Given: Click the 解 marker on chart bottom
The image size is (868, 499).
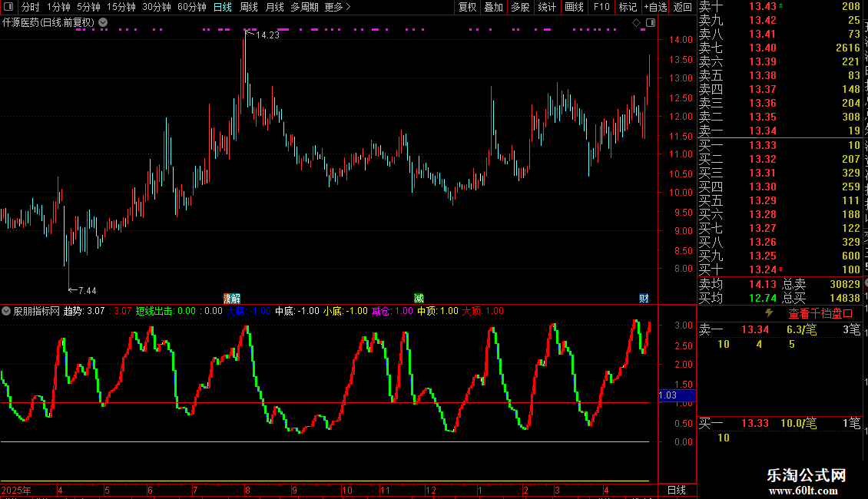Looking at the screenshot, I should [235, 299].
